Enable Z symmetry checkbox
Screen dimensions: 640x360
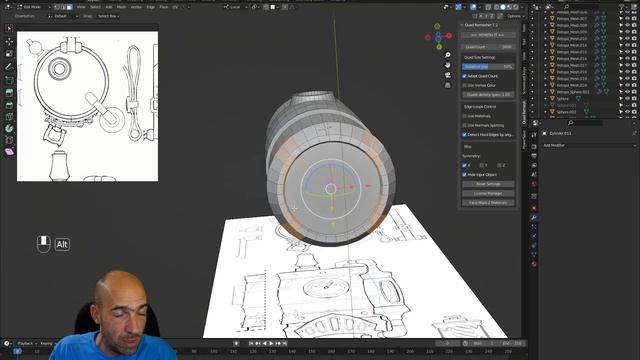500,165
